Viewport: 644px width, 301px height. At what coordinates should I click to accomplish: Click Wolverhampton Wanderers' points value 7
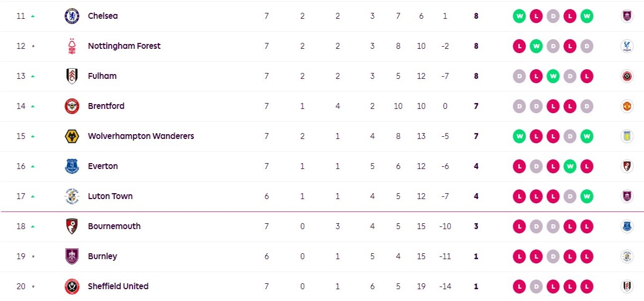[476, 136]
